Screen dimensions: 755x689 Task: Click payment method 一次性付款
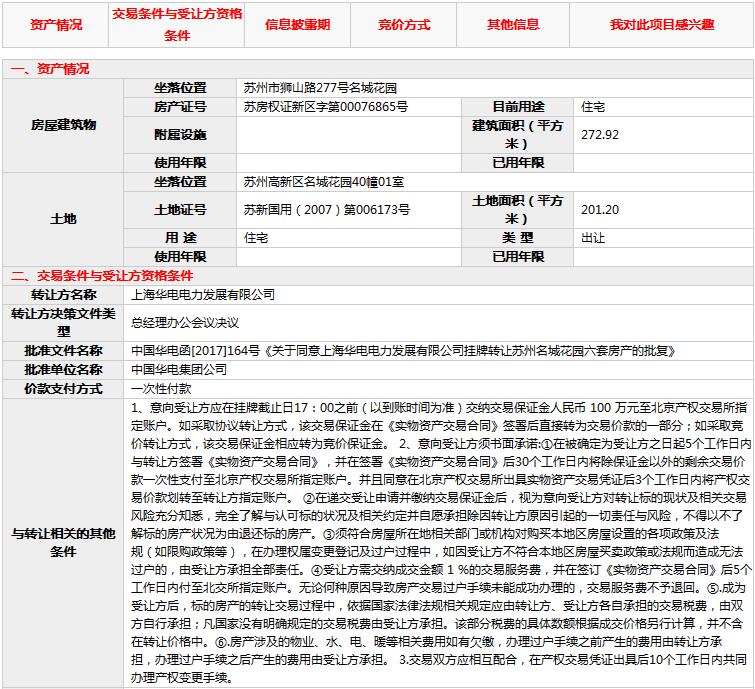pyautogui.click(x=161, y=388)
